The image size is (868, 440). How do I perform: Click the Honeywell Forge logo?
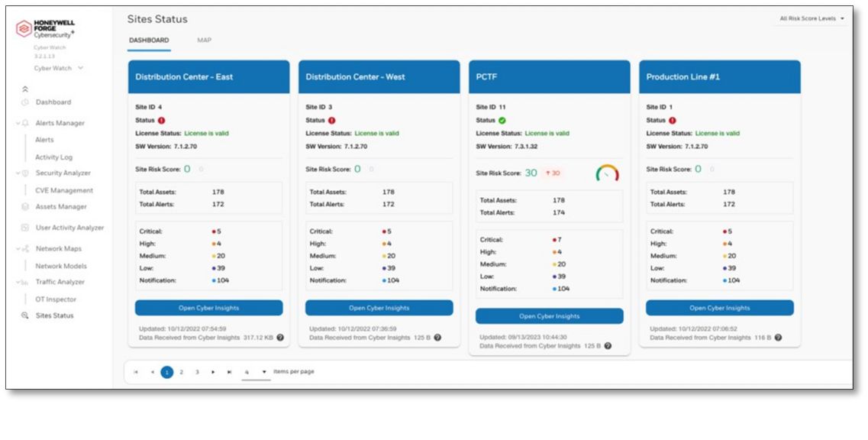[24, 29]
